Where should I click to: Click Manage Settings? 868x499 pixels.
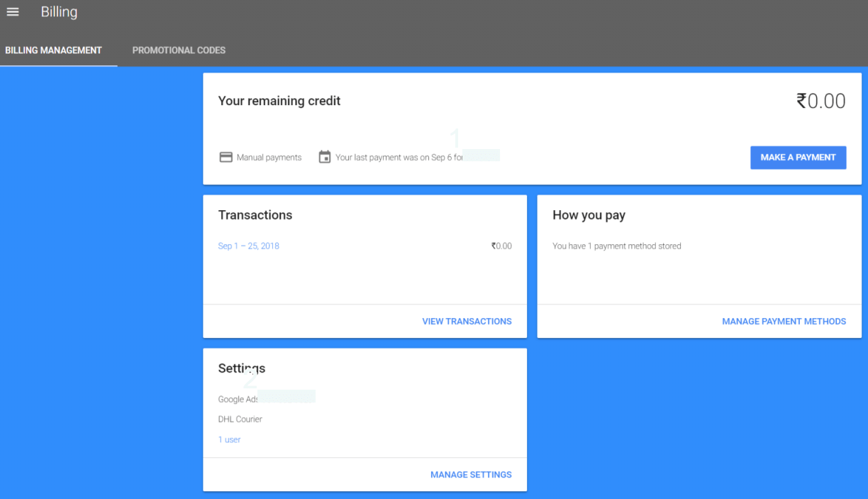[x=471, y=475]
